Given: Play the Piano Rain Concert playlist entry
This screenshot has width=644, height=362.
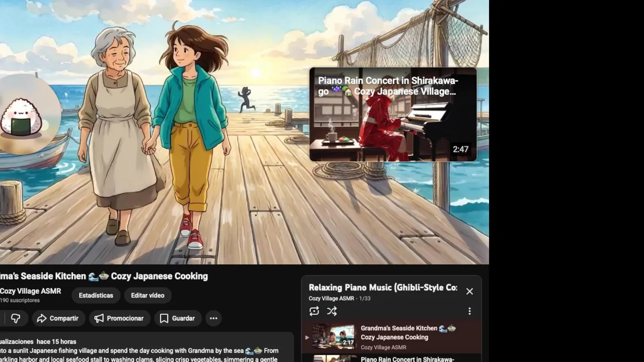Looking at the screenshot, I should coord(391,358).
